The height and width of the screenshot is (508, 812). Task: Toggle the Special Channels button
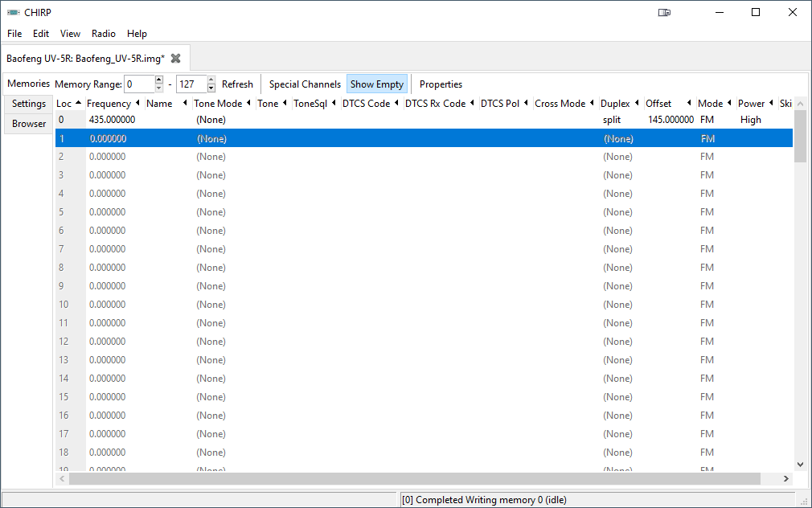305,84
